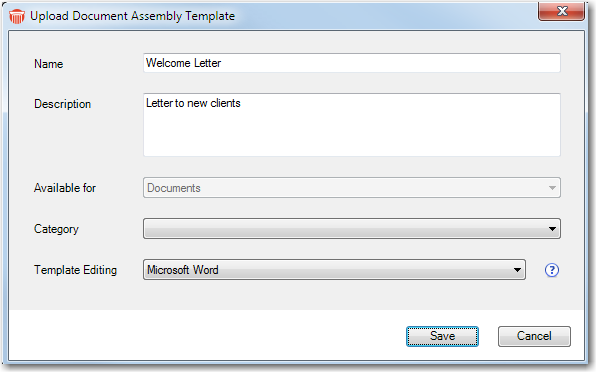Click the Description label
This screenshot has height=372, width=596.
(x=62, y=104)
